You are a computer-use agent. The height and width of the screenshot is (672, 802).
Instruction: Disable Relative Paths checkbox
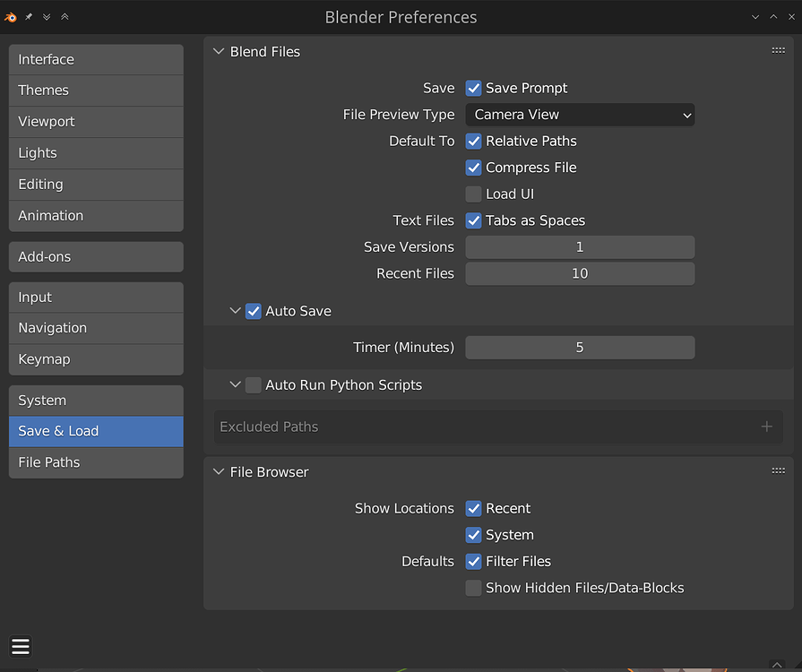click(473, 142)
